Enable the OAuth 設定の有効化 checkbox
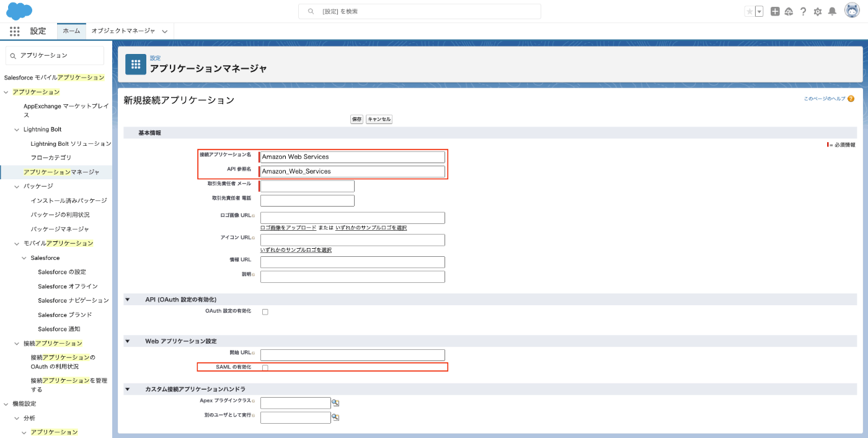868x438 pixels. 265,311
